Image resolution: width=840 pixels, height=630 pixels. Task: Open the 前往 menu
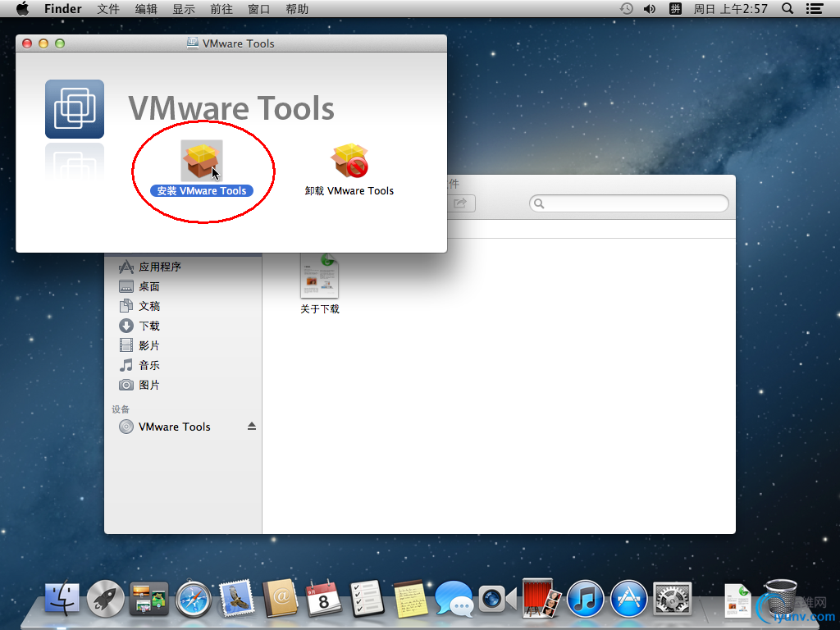(x=221, y=8)
